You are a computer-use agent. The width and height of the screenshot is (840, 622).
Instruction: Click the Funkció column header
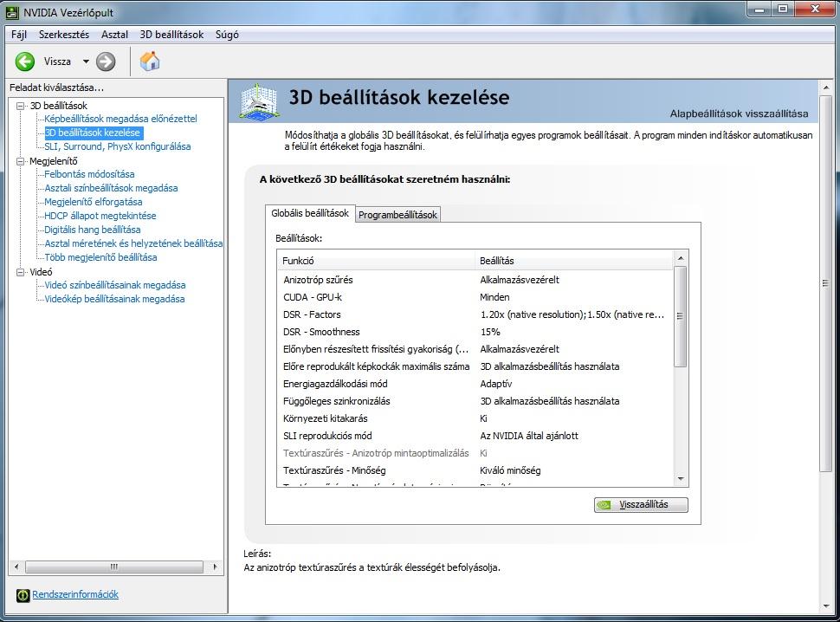point(376,261)
